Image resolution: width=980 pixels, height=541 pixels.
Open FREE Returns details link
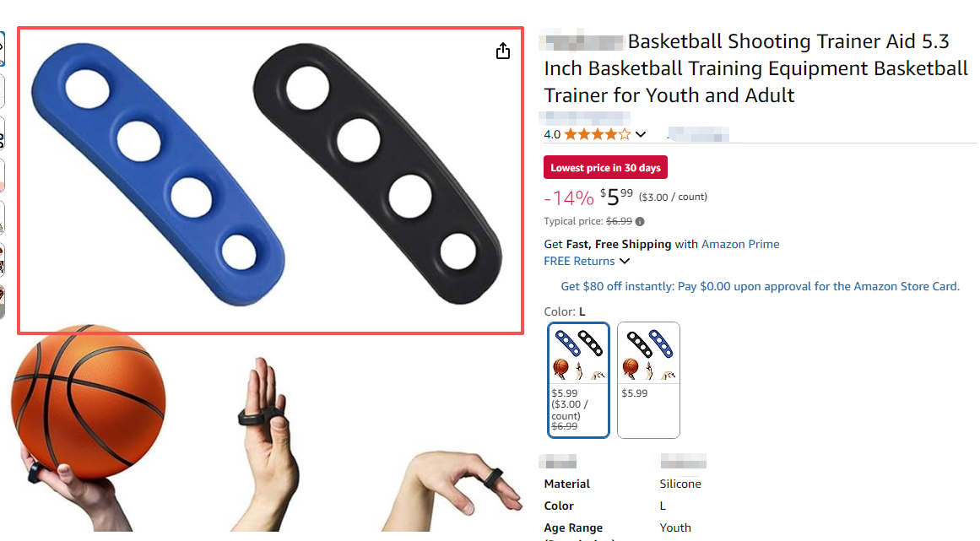click(x=579, y=261)
